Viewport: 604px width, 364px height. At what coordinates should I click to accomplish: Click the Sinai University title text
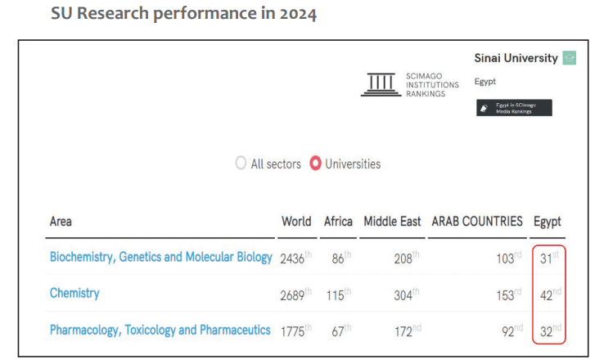click(516, 58)
